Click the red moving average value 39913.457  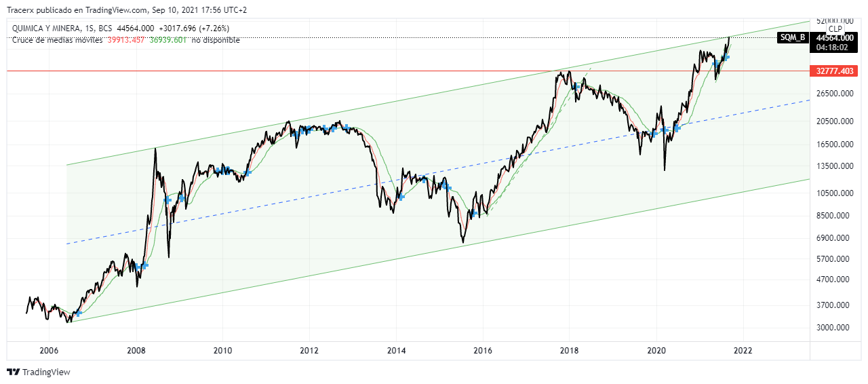(127, 40)
